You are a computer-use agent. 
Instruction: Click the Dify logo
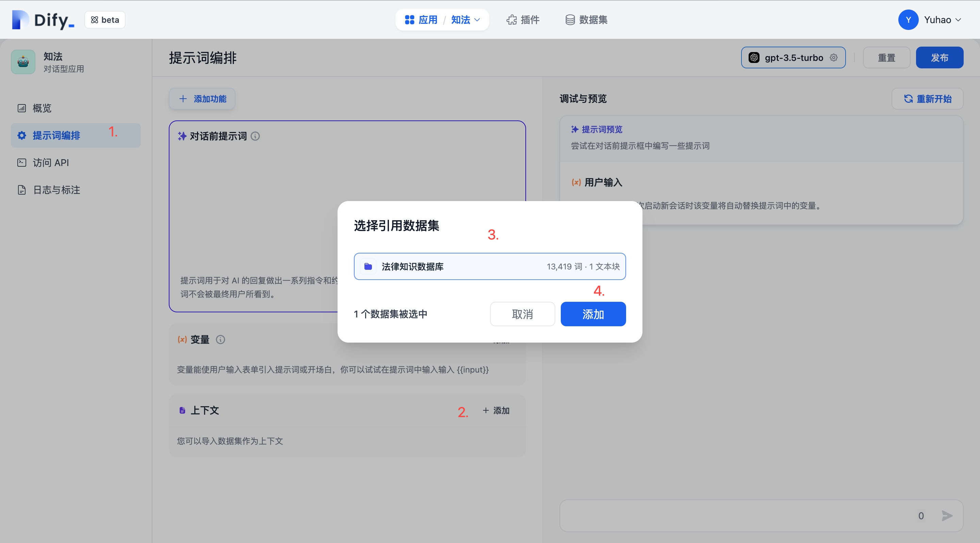tap(42, 20)
